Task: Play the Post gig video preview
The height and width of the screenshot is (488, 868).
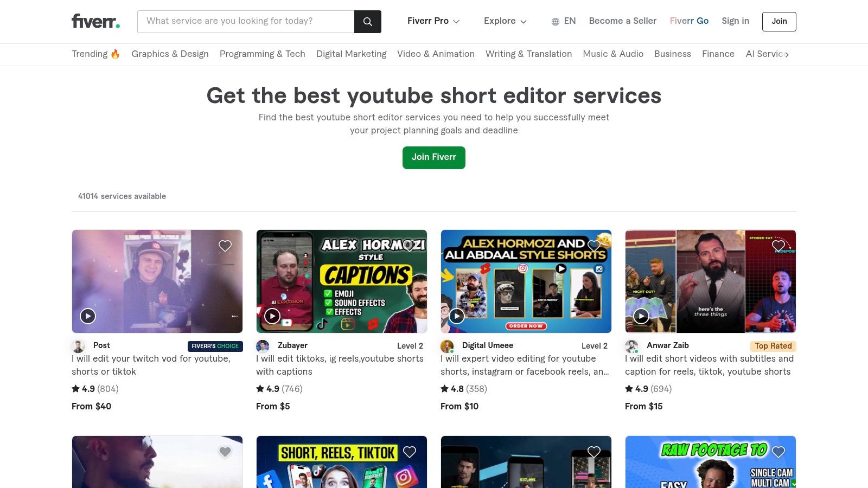Action: point(88,316)
